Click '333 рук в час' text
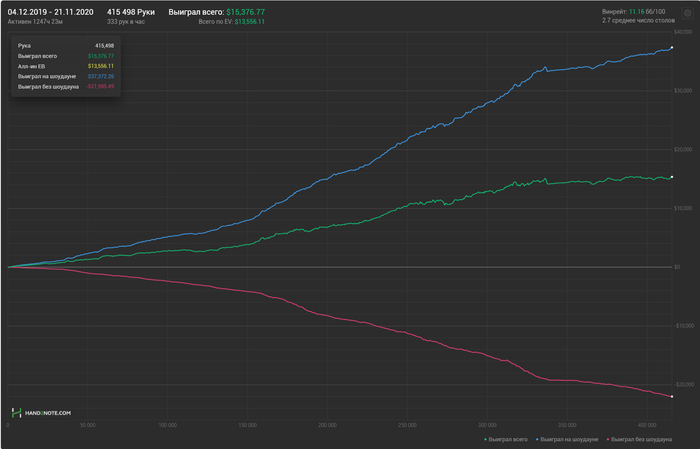 coord(126,21)
